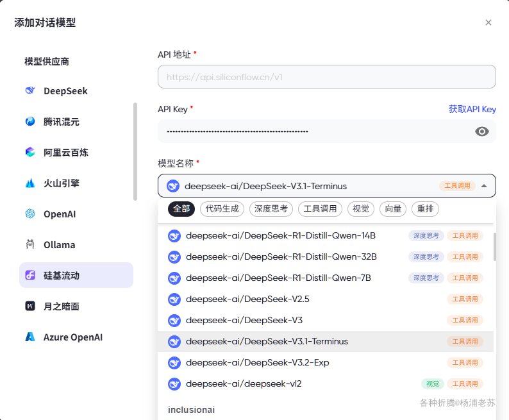Click icon beside DeepSeek-R1-Distill-Qwen-32B
509x420 pixels.
click(174, 257)
